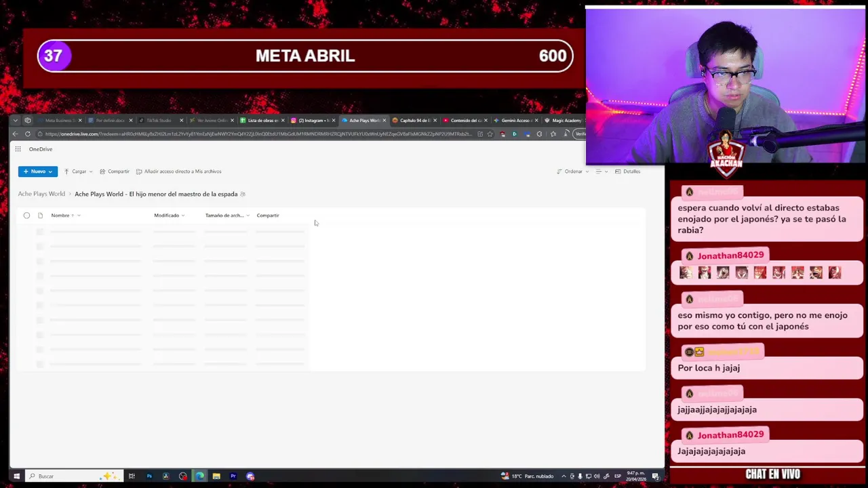Switch to the Meta Business browser tab
This screenshot has height=488, width=868.
click(59, 120)
